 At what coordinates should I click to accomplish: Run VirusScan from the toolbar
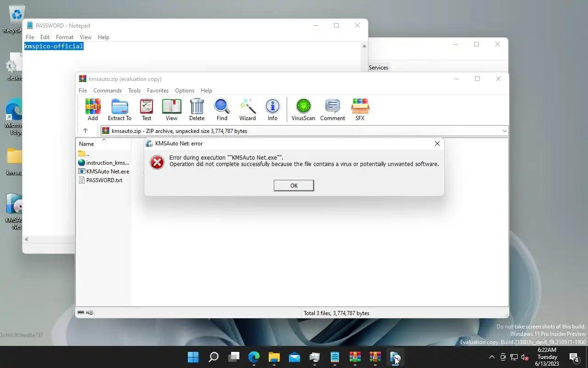pyautogui.click(x=303, y=110)
